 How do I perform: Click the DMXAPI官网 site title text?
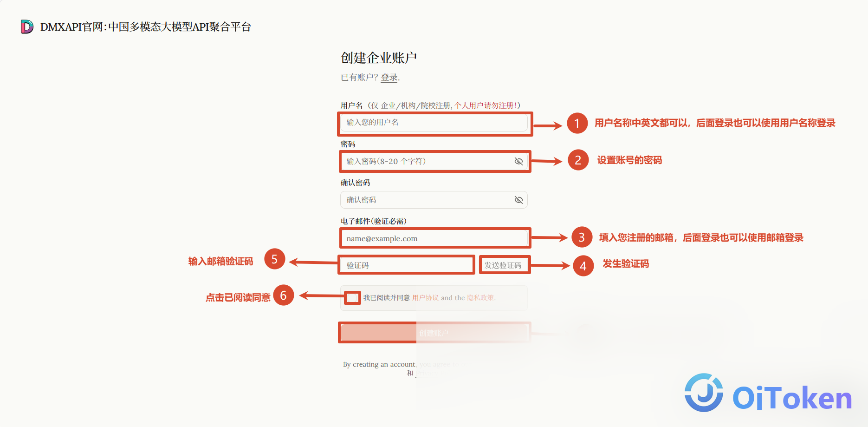(x=146, y=27)
